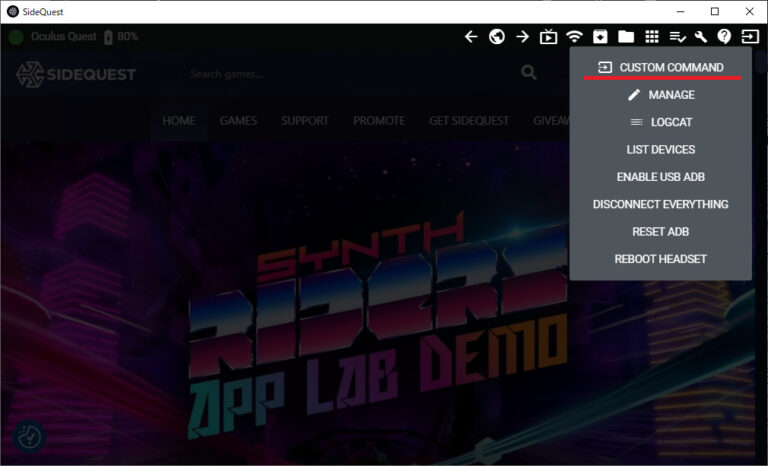Image resolution: width=768 pixels, height=466 pixels.
Task: Select Enable USB ADB option
Action: point(660,177)
